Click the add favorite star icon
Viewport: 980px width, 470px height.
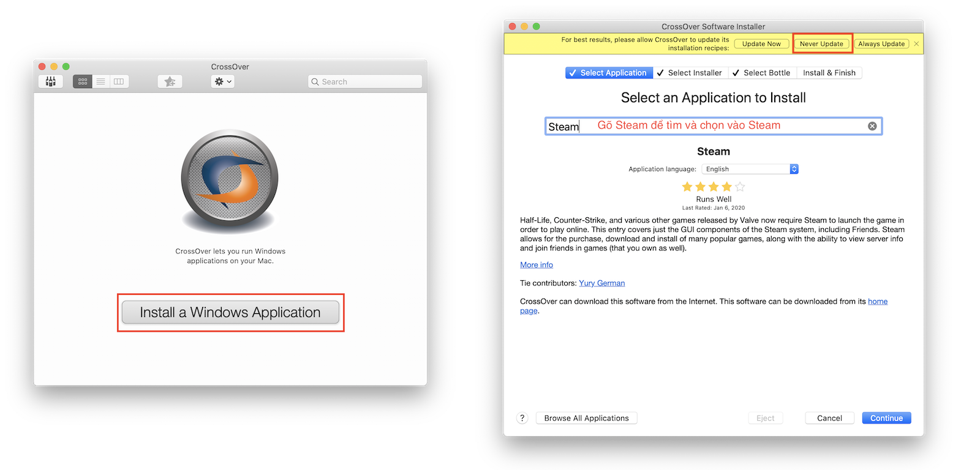(170, 81)
